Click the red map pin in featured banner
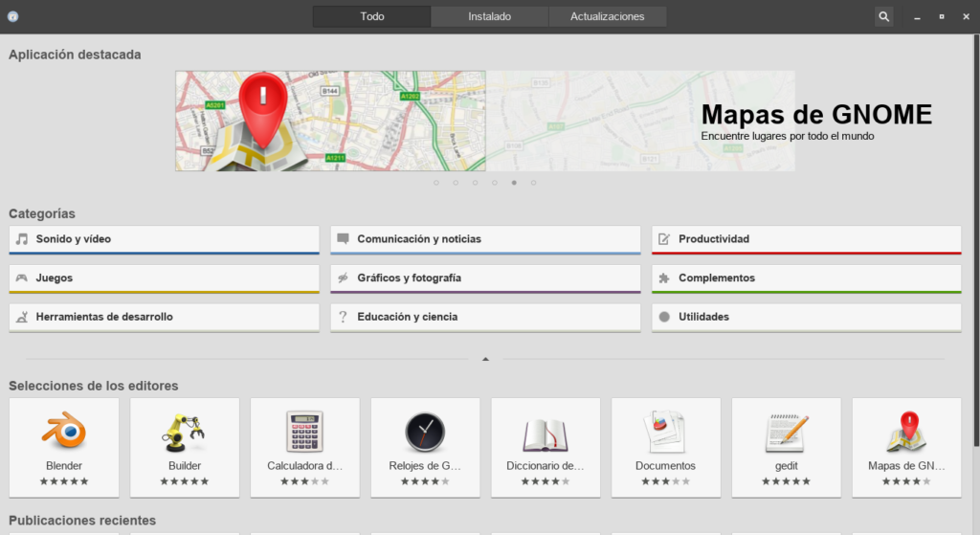Screen dimensions: 980x535 click(x=263, y=109)
